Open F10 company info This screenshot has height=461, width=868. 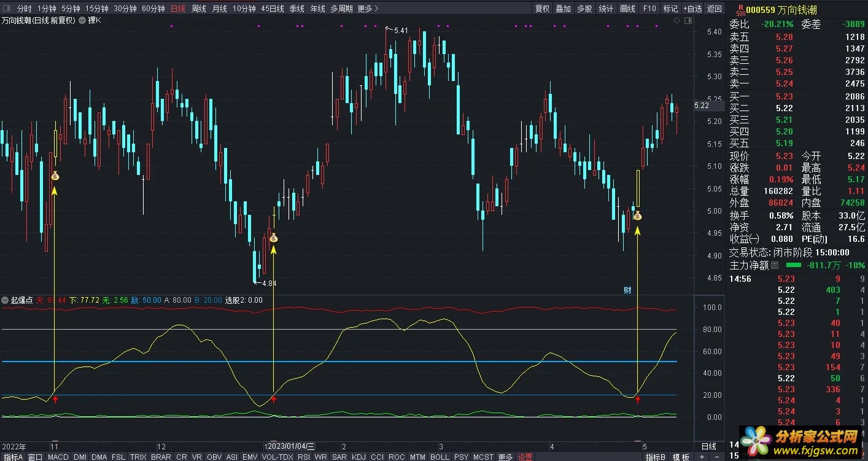click(649, 9)
